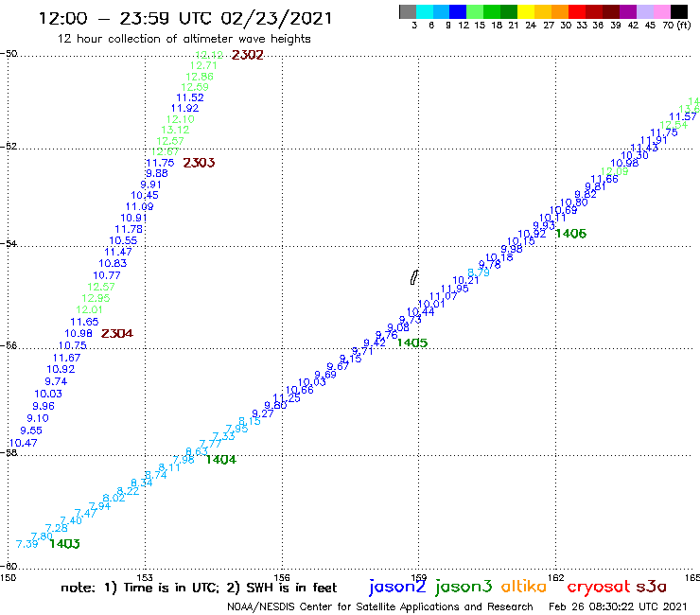Click the 8.79 wave height value
This screenshot has width=700, height=615.
point(479,272)
